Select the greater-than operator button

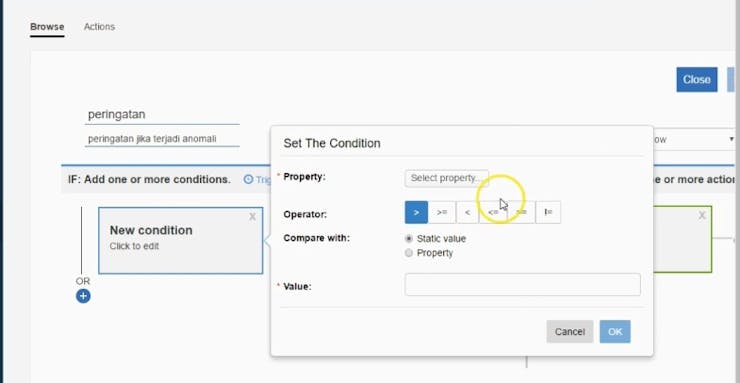tap(416, 212)
